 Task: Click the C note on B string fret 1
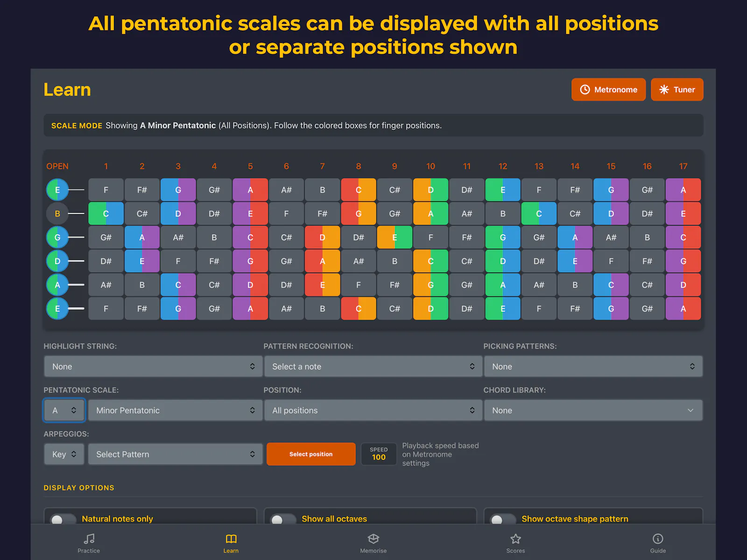(x=106, y=214)
